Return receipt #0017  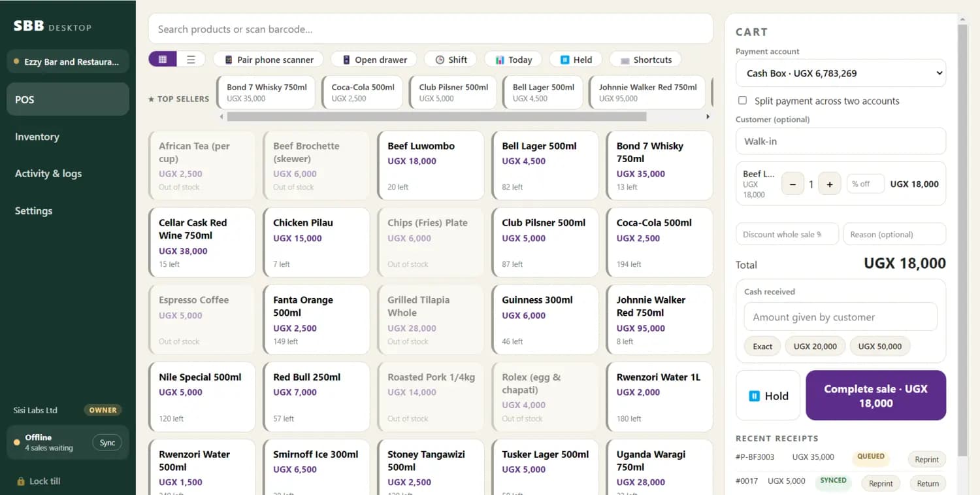pyautogui.click(x=928, y=484)
